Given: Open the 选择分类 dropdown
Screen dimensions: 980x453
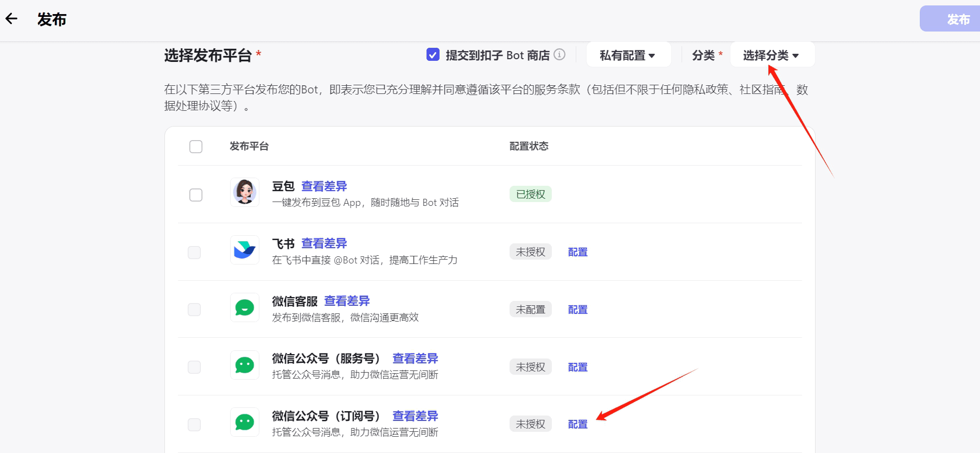Looking at the screenshot, I should (x=772, y=55).
